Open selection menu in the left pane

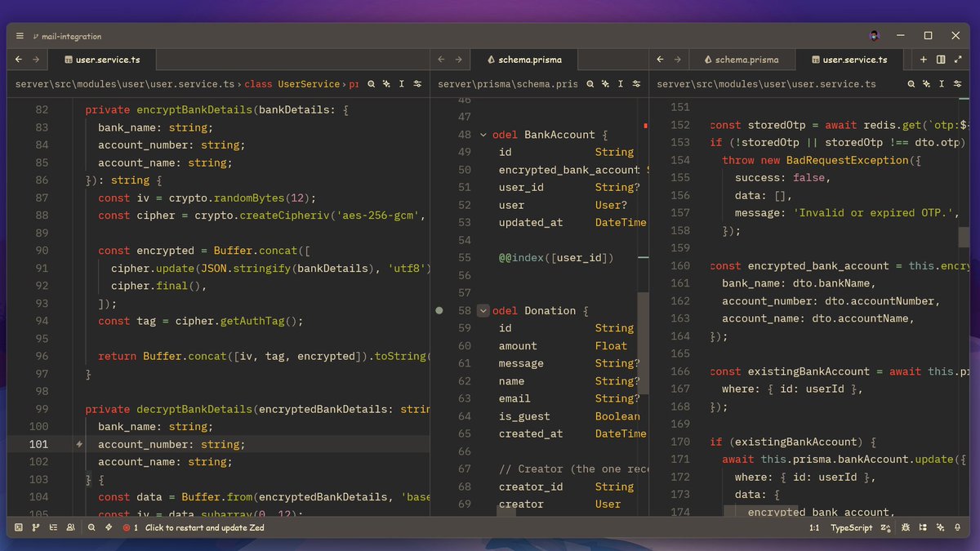(402, 84)
